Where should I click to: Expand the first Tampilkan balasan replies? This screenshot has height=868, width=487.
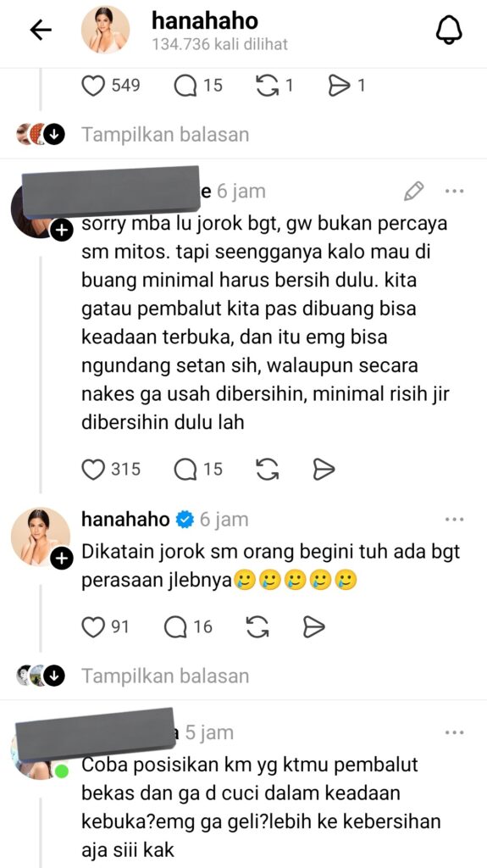(165, 135)
